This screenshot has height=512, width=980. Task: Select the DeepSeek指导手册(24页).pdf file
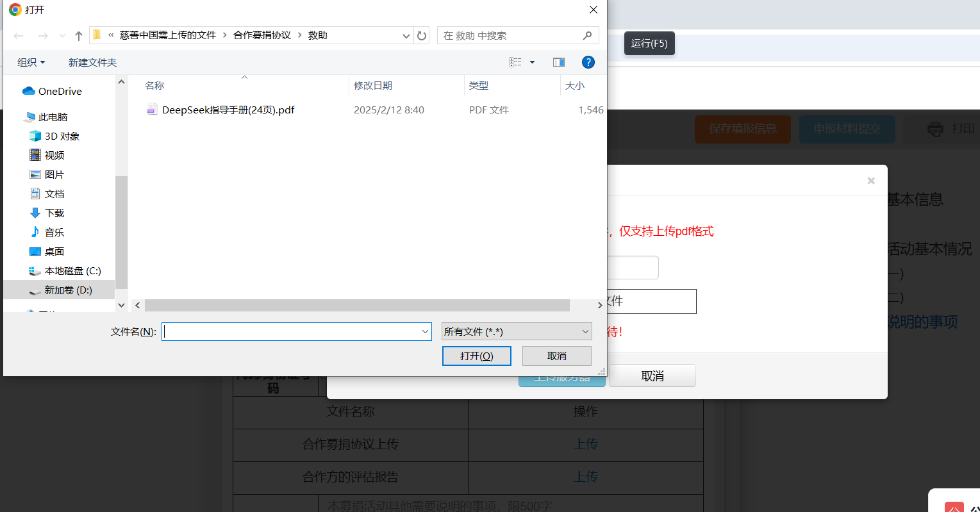pos(228,110)
